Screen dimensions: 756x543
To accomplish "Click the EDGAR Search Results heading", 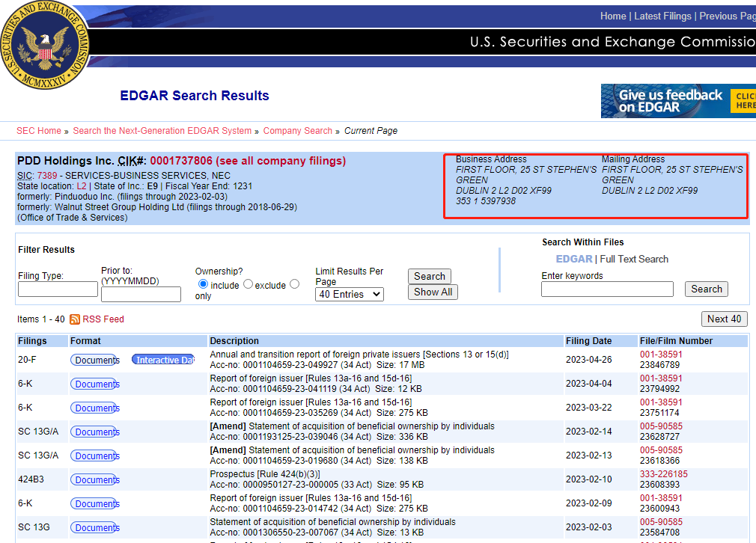I will 195,96.
